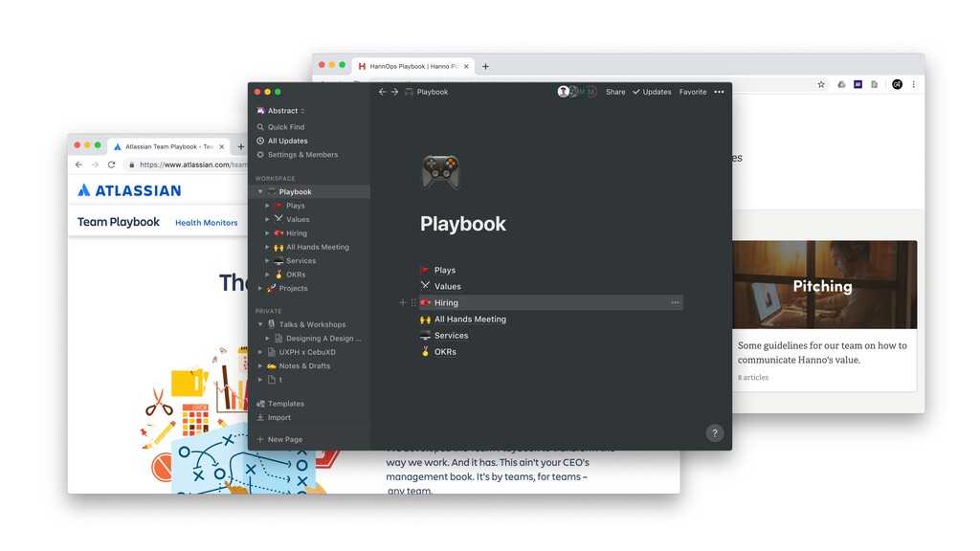
Task: Click the member avatars in Notion's top bar
Action: (x=577, y=92)
